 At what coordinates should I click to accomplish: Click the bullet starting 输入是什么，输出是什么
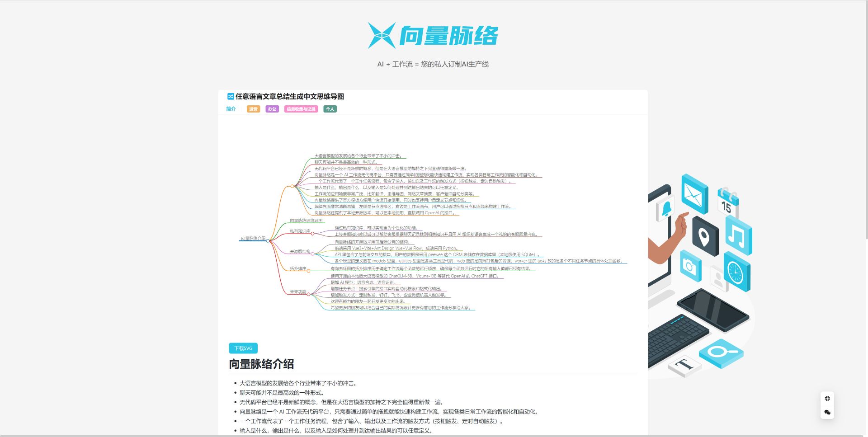337,431
